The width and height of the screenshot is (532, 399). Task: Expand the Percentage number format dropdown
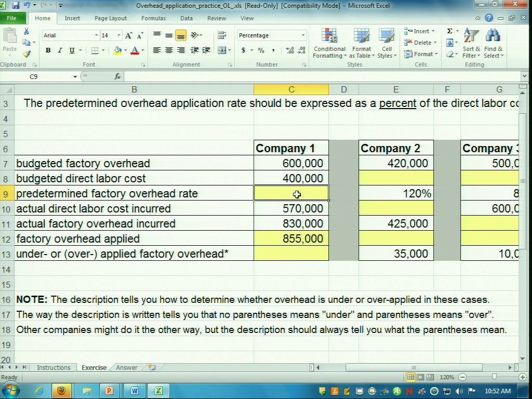click(x=303, y=35)
